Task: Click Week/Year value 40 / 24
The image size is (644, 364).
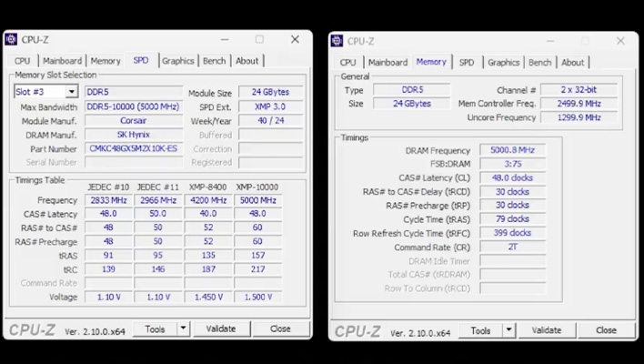Action: pyautogui.click(x=271, y=120)
